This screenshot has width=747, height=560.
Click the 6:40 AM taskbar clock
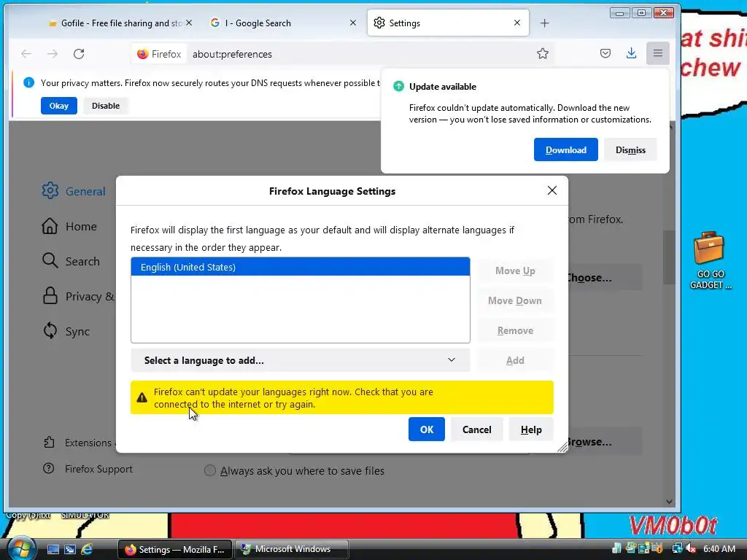click(719, 549)
